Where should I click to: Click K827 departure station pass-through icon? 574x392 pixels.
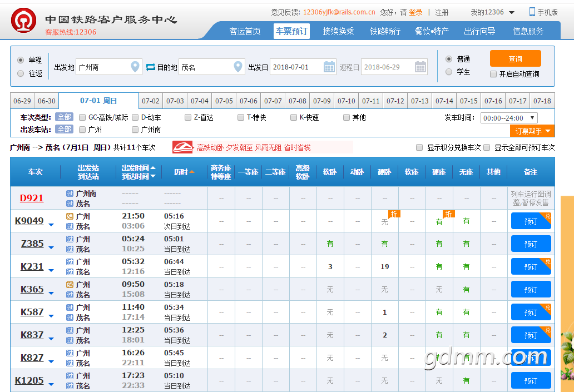click(x=70, y=353)
